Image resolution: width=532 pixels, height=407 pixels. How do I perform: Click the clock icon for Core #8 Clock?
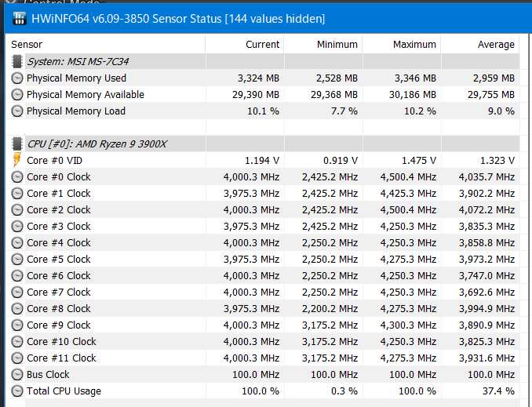point(17,309)
